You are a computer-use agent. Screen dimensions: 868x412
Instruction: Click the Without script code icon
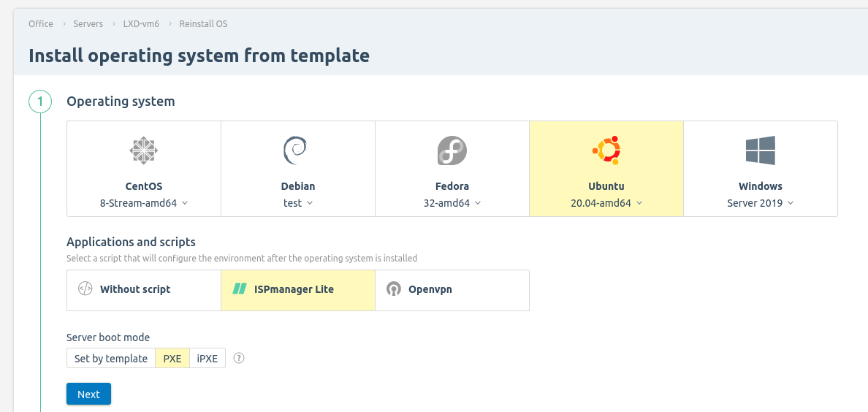pyautogui.click(x=85, y=289)
